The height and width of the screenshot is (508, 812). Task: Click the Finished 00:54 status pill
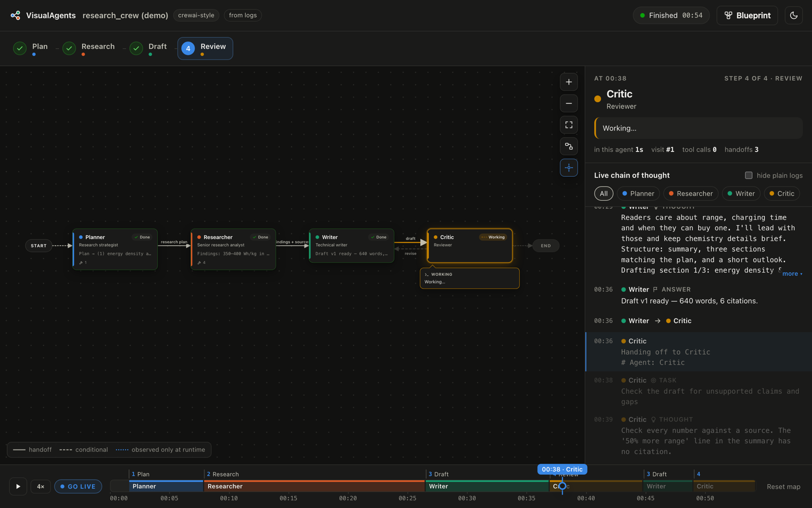tap(671, 15)
